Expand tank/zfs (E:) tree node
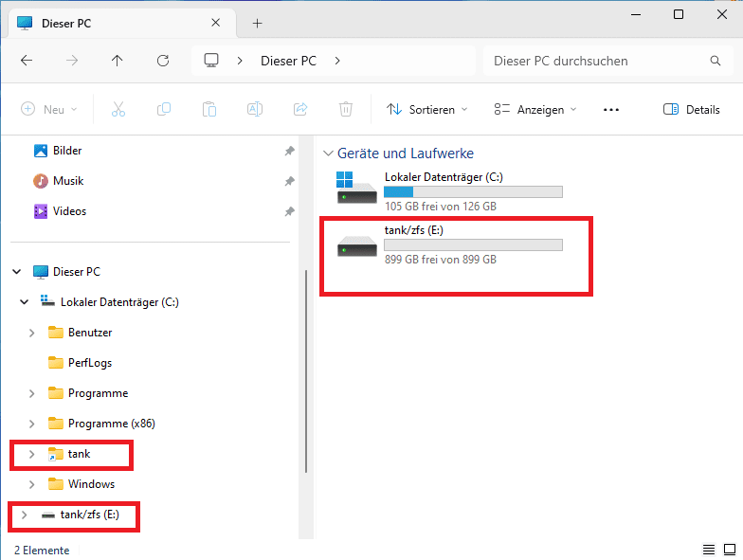 click(x=25, y=515)
